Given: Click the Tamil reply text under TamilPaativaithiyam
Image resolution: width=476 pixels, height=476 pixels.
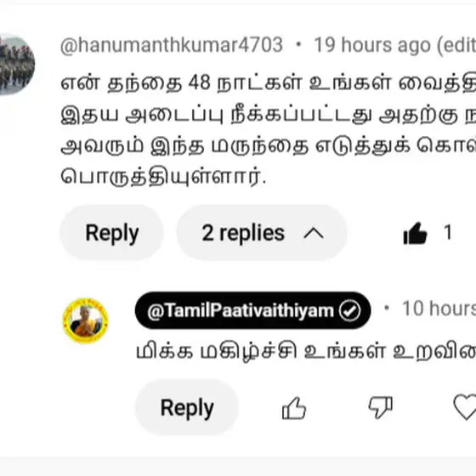Looking at the screenshot, I should [x=306, y=352].
